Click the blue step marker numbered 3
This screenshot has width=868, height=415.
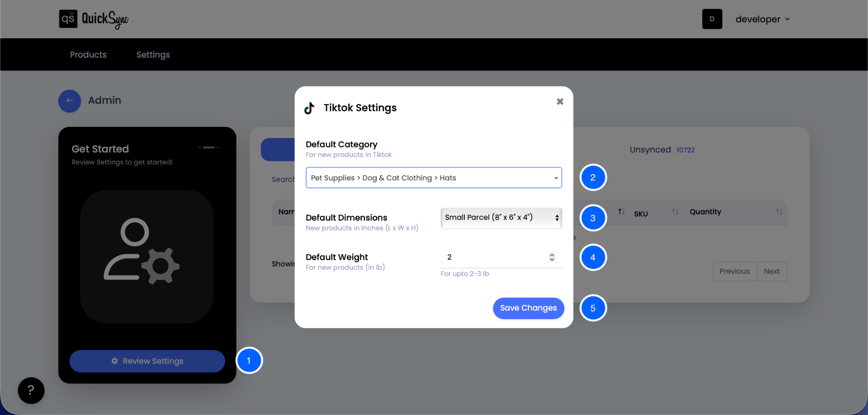[593, 218]
